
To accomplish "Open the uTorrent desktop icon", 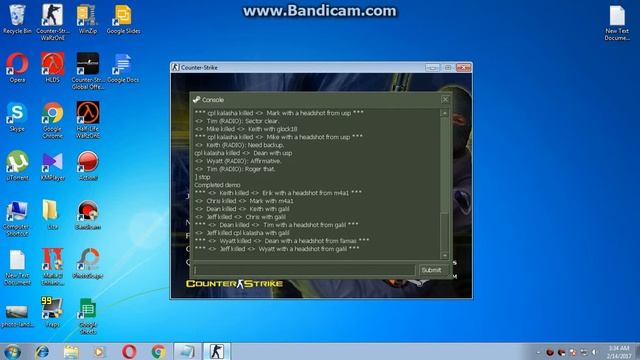I will (17, 166).
